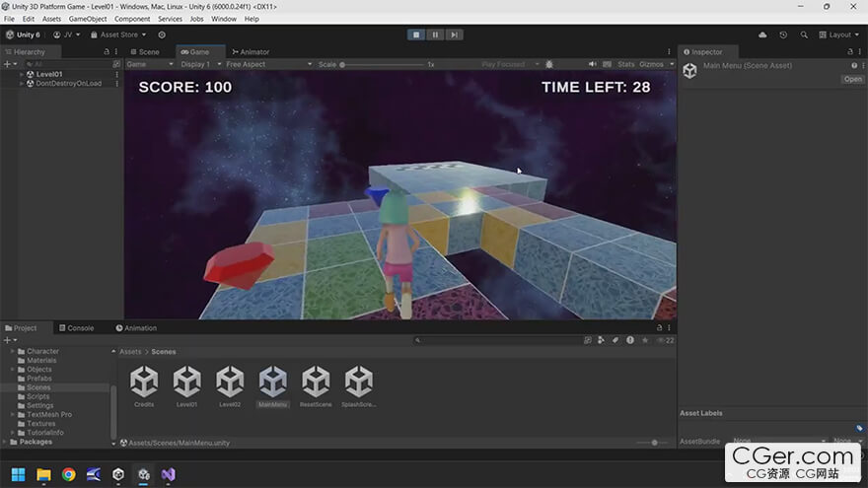Screen dimensions: 868x488
Task: Open Project create plus dropdown
Action: tap(10, 340)
